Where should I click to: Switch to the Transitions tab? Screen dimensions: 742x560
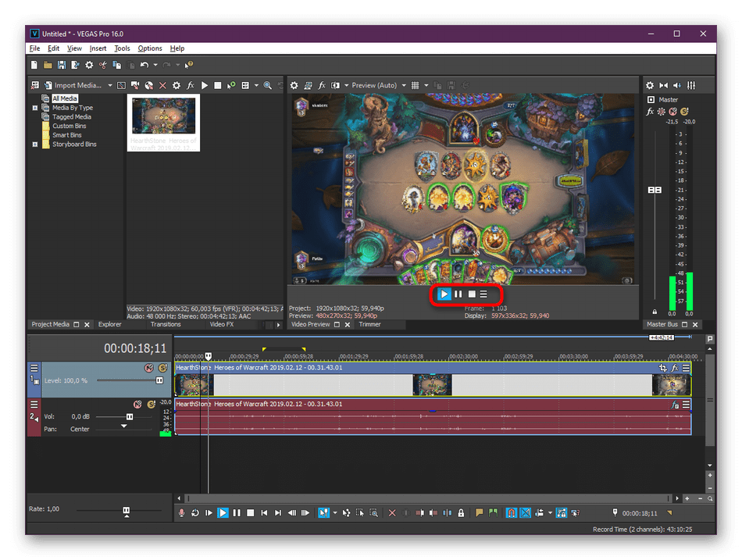point(166,324)
